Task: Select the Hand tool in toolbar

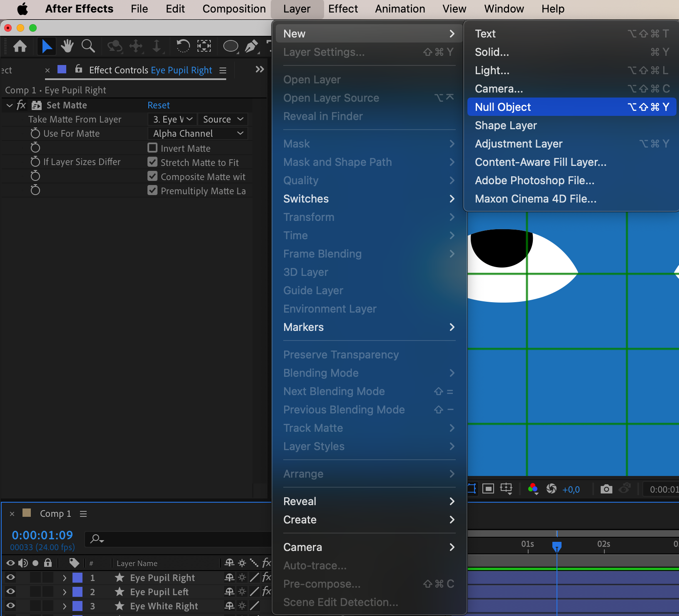Action: tap(67, 46)
